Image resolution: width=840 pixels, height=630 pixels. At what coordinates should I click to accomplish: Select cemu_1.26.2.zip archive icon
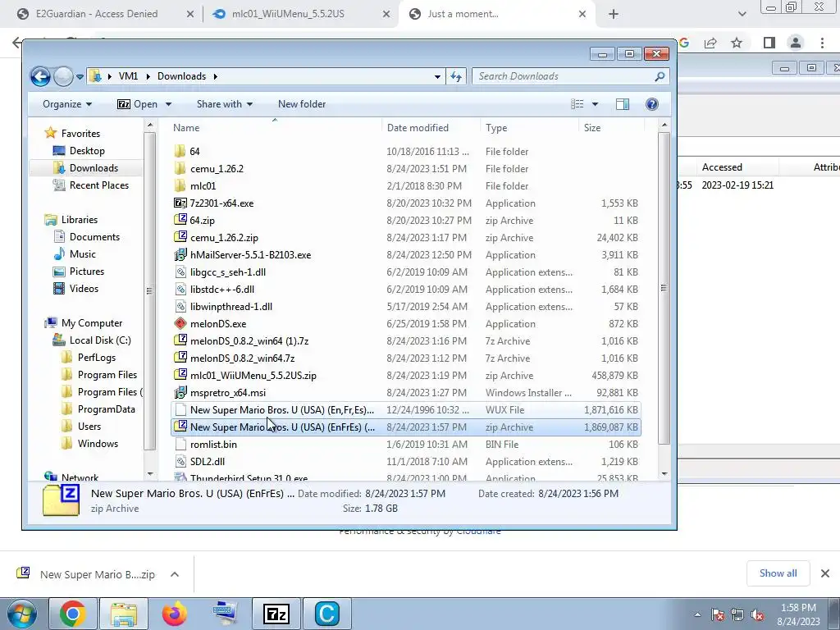(x=180, y=237)
